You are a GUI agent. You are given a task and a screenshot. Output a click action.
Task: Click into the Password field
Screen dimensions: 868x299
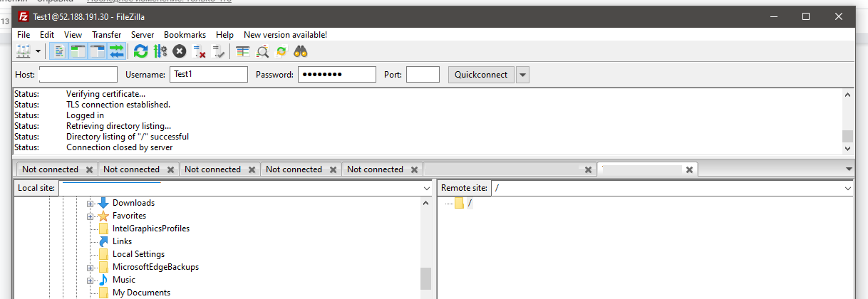pos(336,75)
